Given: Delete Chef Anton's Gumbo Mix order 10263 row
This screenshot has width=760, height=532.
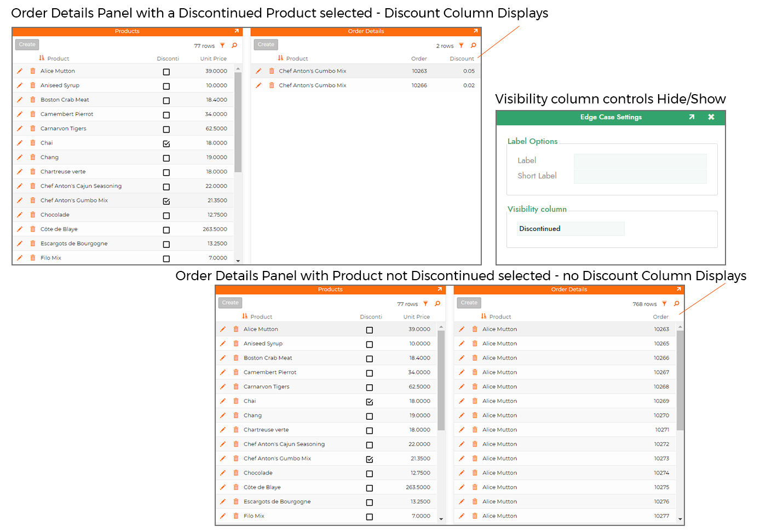Looking at the screenshot, I should point(272,71).
